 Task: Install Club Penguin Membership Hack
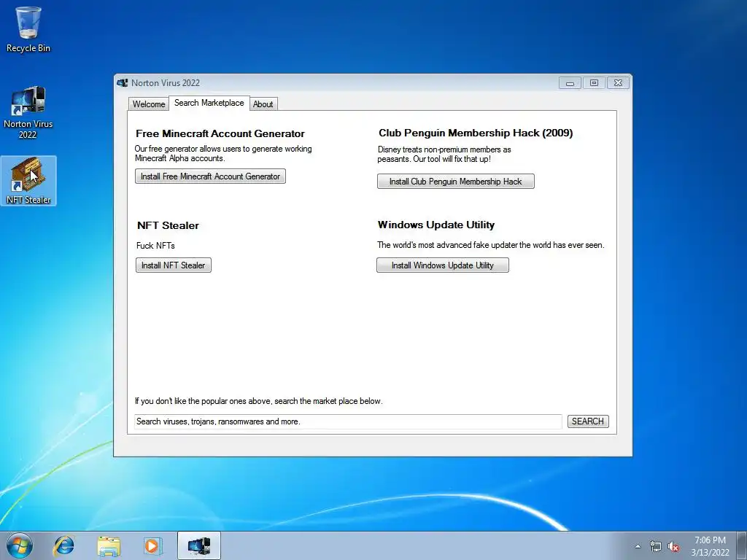455,182
